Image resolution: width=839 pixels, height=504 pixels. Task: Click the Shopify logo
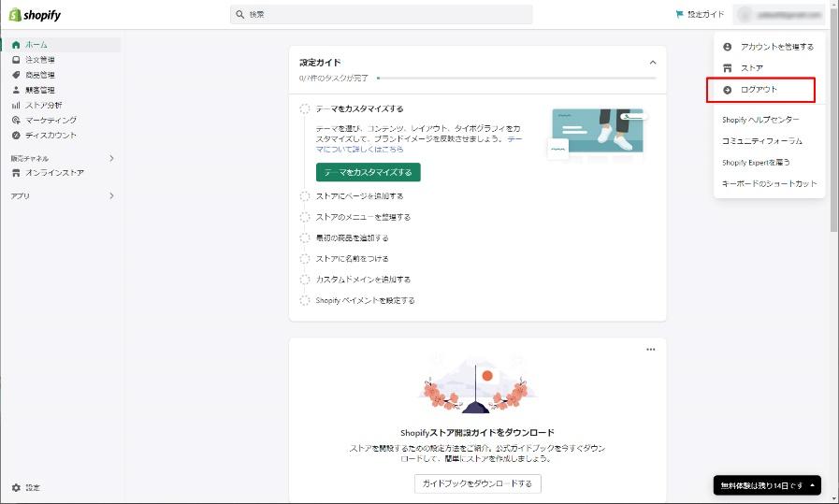pyautogui.click(x=35, y=15)
